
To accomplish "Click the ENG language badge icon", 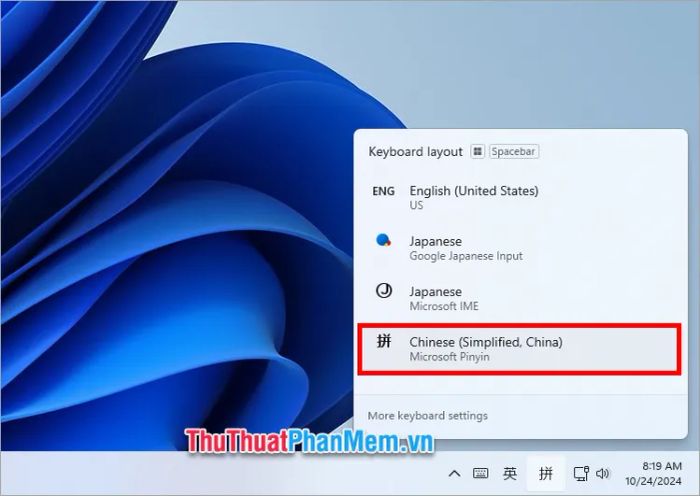I will coord(383,191).
